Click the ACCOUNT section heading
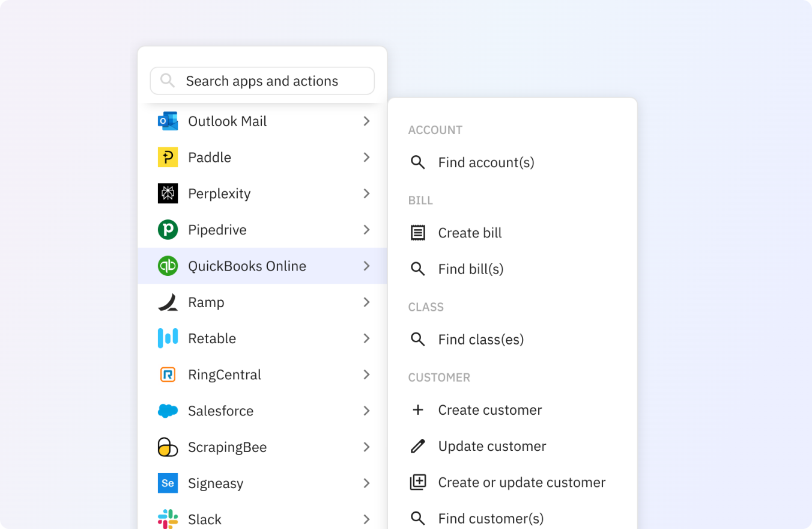The width and height of the screenshot is (812, 529). click(x=435, y=130)
